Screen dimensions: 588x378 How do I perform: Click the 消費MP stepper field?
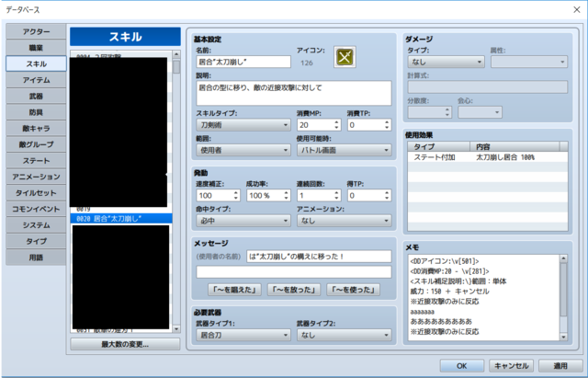pyautogui.click(x=319, y=125)
